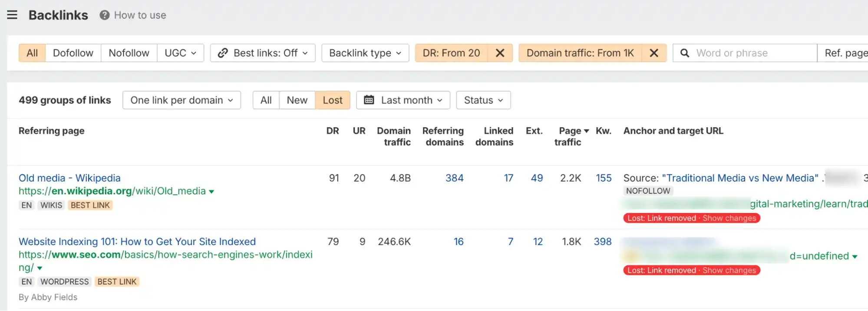868x311 pixels.
Task: Click the BEST LINK tag on Wikipedia row
Action: click(x=90, y=205)
